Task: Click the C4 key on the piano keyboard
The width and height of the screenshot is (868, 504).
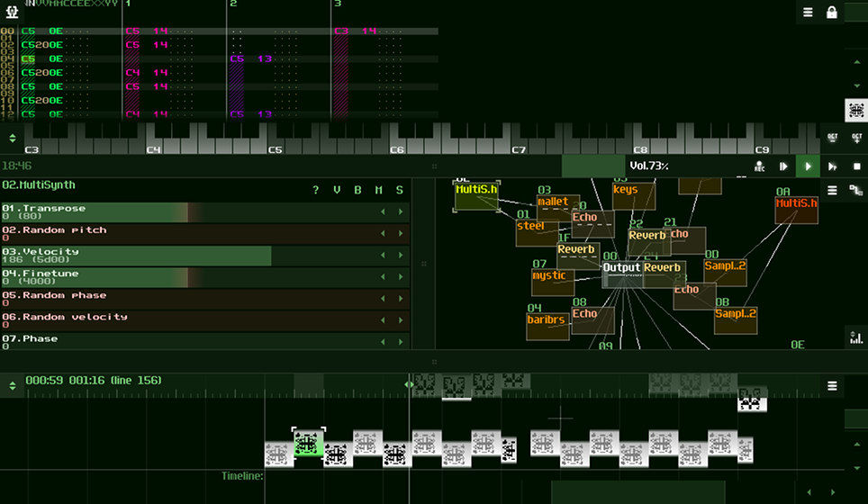Action: (x=155, y=146)
